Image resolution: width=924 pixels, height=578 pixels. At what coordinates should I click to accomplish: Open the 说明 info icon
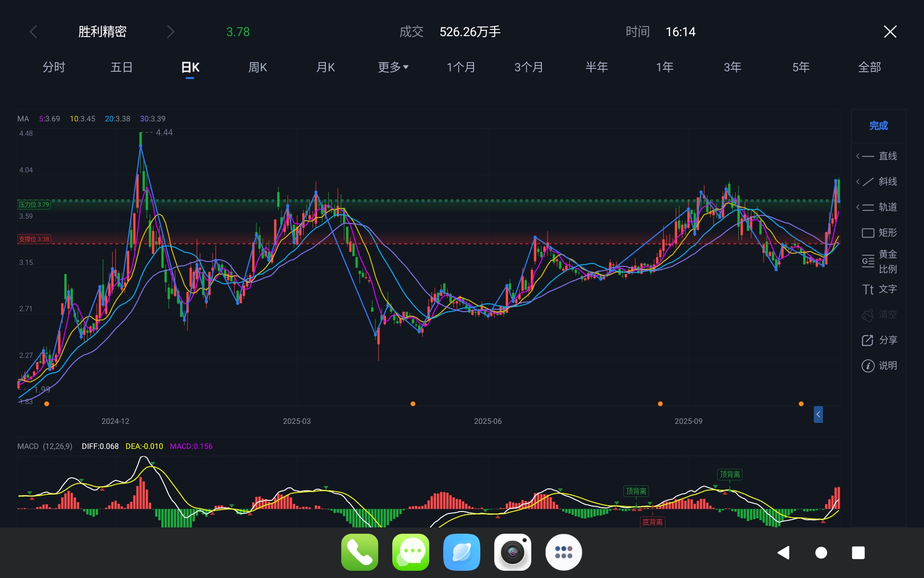tap(878, 366)
